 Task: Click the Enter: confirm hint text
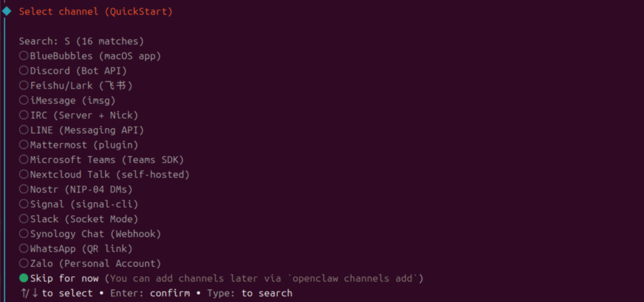click(148, 293)
